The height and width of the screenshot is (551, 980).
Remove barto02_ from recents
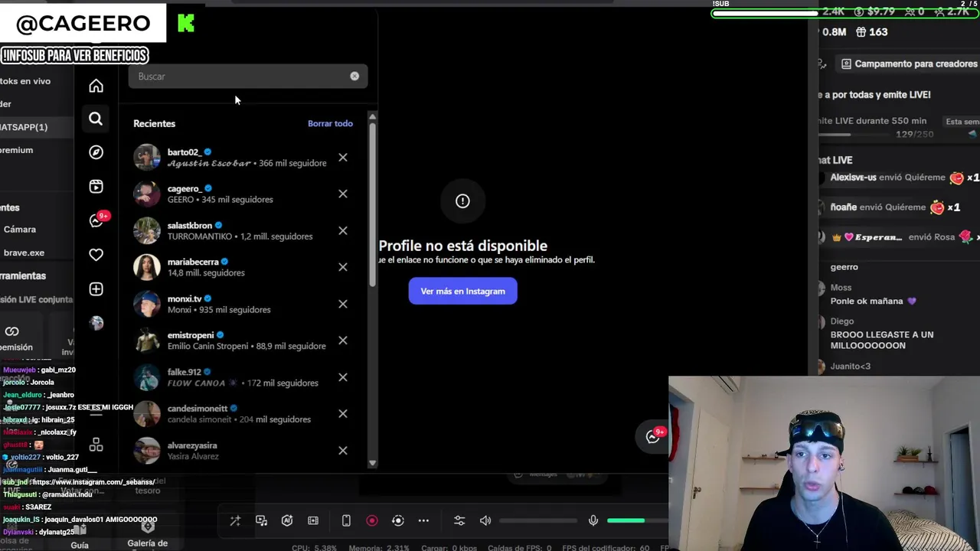click(x=343, y=158)
